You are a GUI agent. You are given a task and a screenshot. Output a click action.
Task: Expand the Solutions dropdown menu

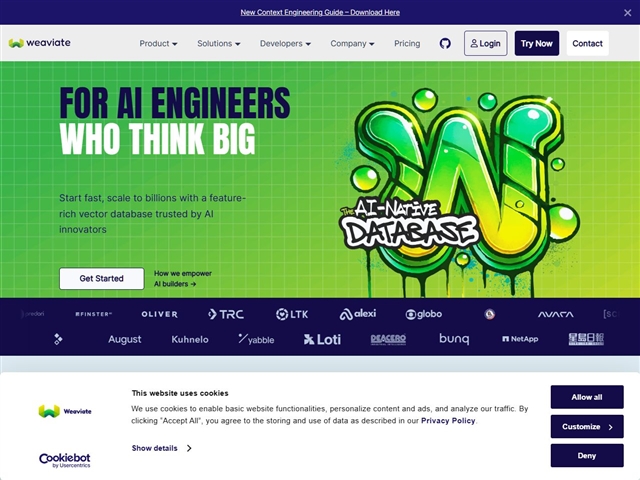point(219,44)
